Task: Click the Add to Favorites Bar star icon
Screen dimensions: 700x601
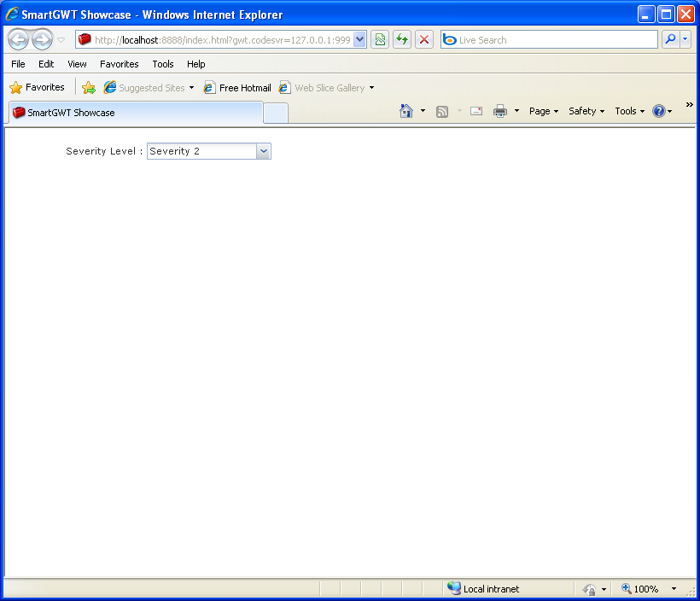Action: (x=89, y=88)
